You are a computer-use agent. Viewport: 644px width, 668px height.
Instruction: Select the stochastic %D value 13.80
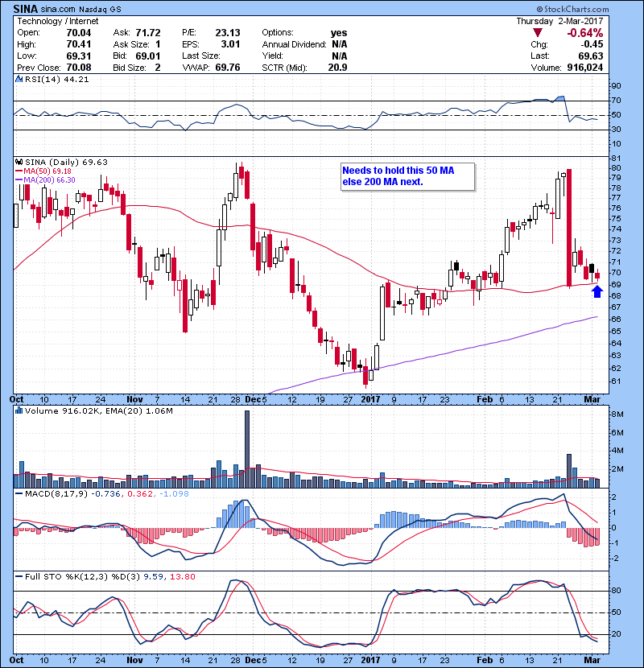[183, 577]
